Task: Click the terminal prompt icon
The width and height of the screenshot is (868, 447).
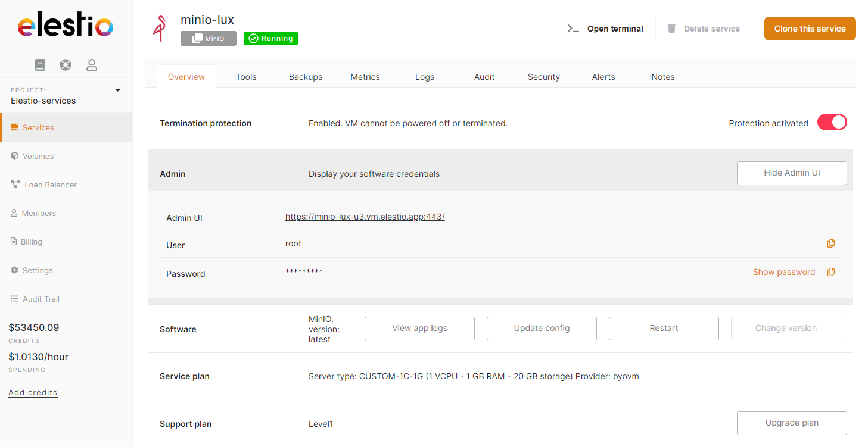Action: click(x=573, y=29)
